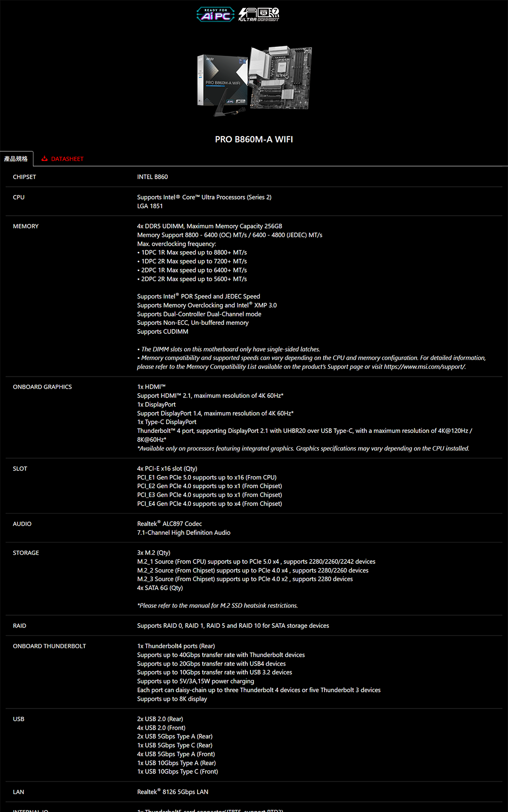Open the DATASHEET tab
The height and width of the screenshot is (812, 508).
67,159
